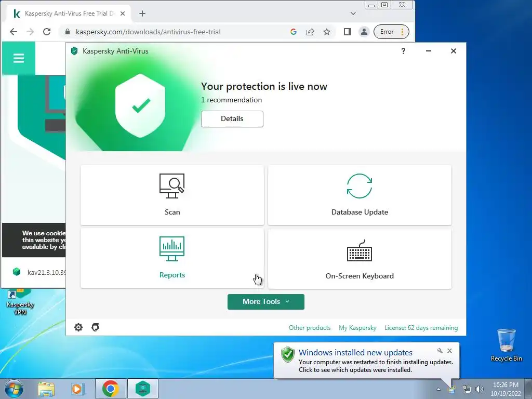
Task: Click the '1 recommendation' text
Action: [231, 100]
